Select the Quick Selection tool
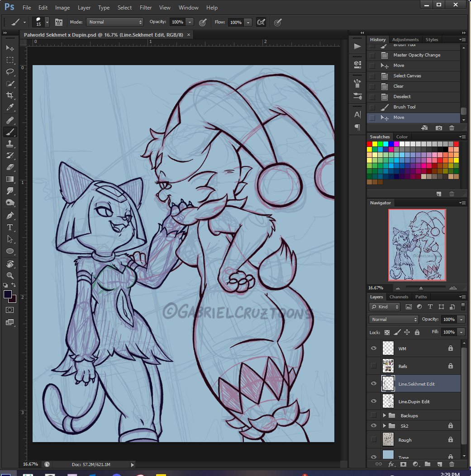 [10, 84]
